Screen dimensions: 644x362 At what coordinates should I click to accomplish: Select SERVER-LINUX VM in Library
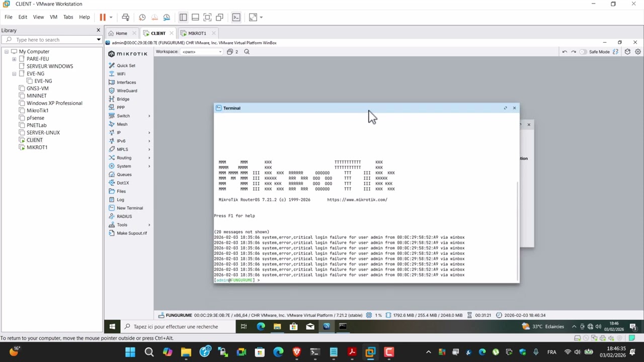pyautogui.click(x=43, y=133)
